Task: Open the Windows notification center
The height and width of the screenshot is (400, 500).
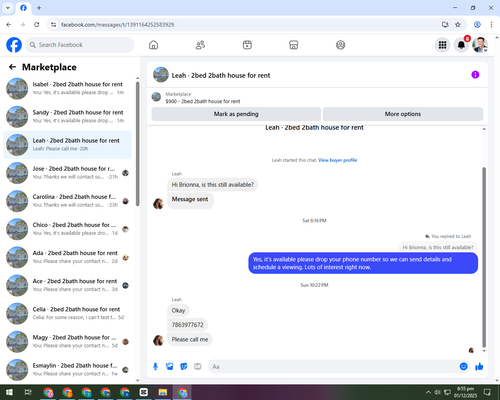Action: (487, 392)
